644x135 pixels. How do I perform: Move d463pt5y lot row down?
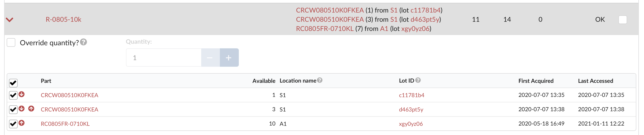point(22,109)
